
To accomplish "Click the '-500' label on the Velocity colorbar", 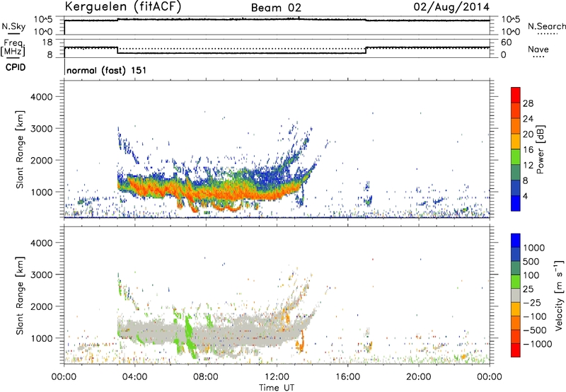I will [x=535, y=330].
